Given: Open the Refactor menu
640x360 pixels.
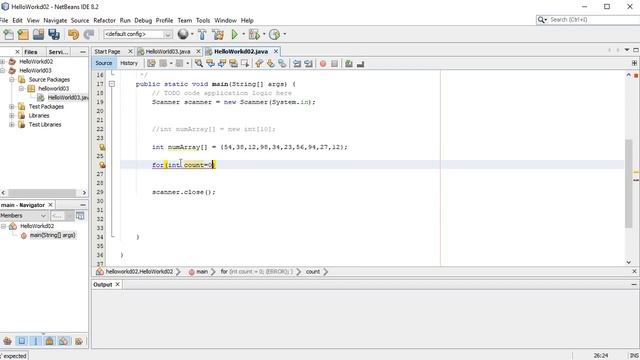Looking at the screenshot, I should [104, 20].
